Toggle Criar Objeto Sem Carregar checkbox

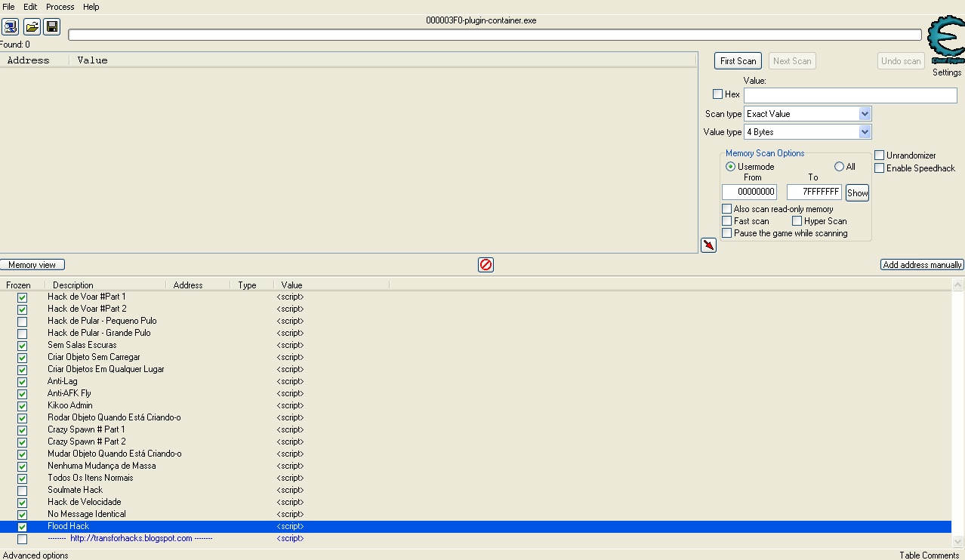[x=22, y=358]
